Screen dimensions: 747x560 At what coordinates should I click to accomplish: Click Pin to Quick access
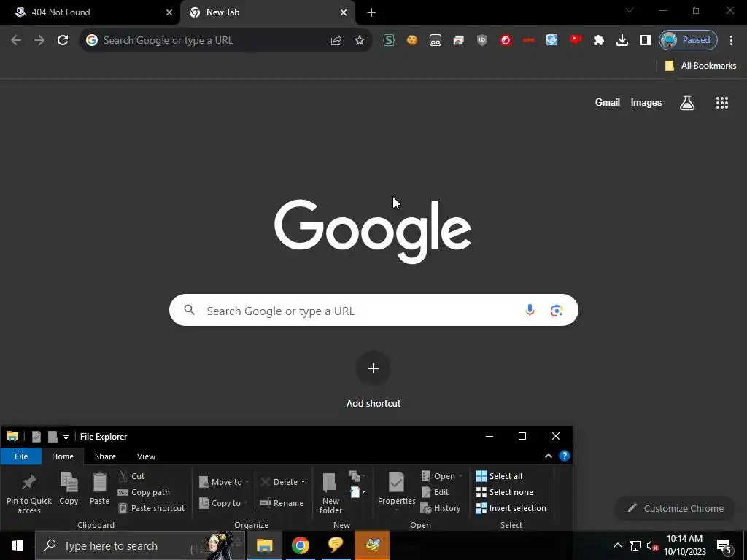pyautogui.click(x=29, y=494)
